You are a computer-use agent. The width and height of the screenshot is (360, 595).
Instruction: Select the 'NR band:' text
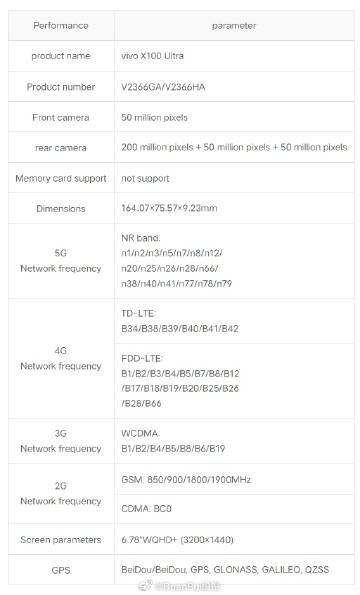click(x=141, y=238)
